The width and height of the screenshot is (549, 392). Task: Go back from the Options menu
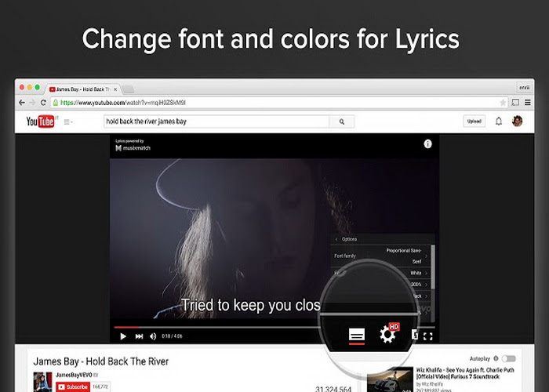(337, 239)
